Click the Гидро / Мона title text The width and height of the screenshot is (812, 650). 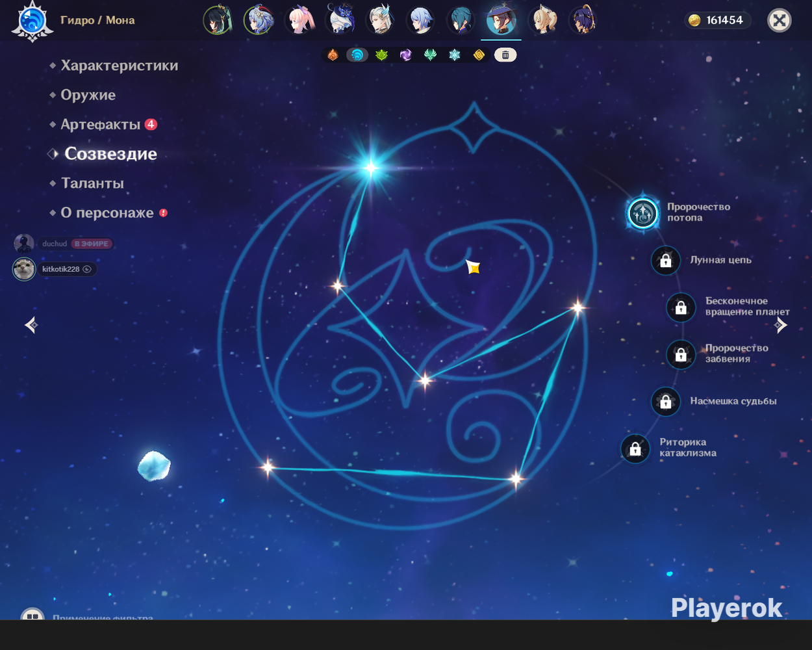pos(97,20)
